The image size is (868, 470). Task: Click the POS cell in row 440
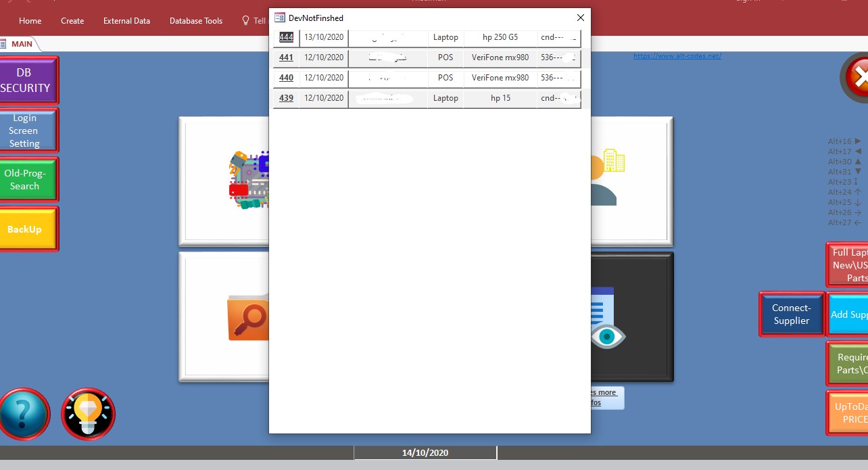coord(445,78)
